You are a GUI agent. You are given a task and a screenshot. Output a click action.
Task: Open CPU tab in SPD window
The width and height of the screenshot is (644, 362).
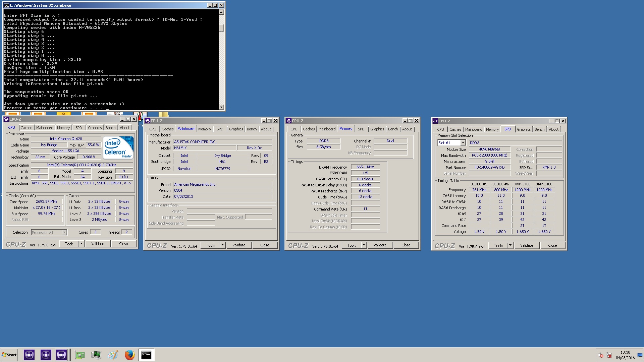pos(440,129)
